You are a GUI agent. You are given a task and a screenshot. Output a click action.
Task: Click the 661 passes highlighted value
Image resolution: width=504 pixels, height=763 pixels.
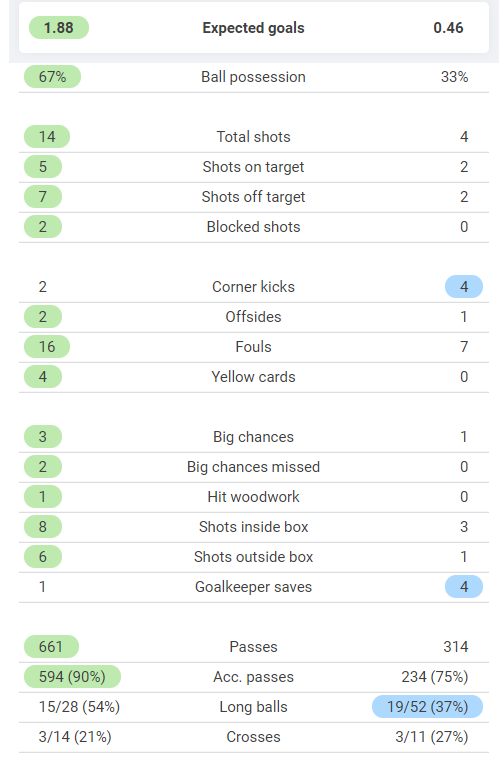point(51,647)
